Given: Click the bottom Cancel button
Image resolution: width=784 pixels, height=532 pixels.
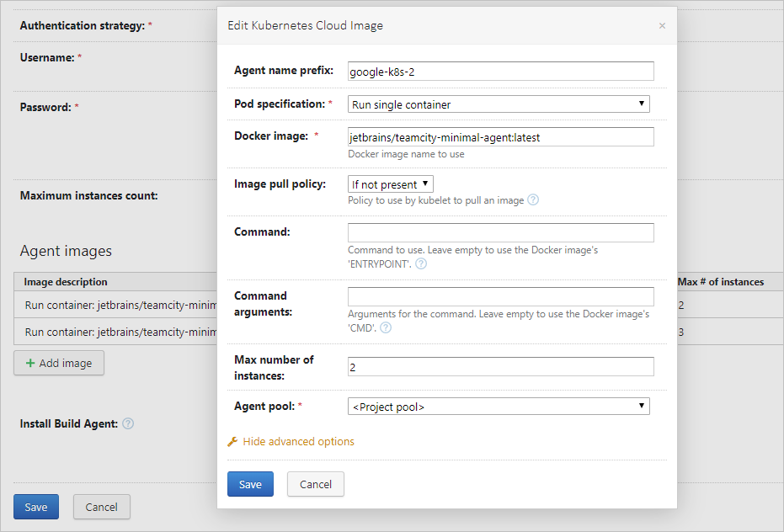Looking at the screenshot, I should tap(101, 507).
